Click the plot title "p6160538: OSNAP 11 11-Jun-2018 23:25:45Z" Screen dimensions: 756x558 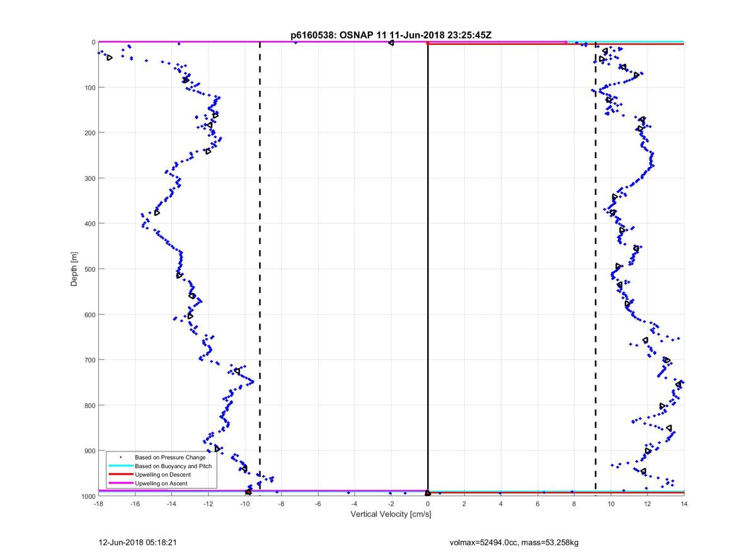pyautogui.click(x=391, y=35)
